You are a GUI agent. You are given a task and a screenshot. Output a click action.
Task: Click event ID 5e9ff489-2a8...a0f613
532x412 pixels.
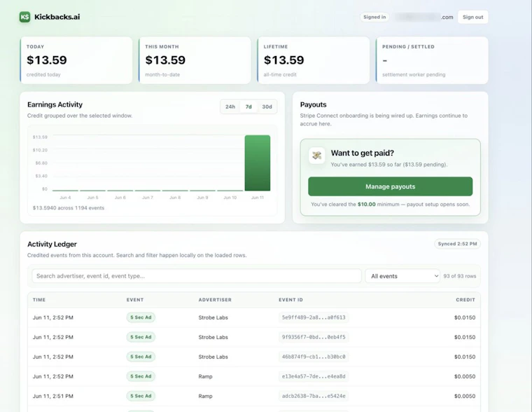[x=314, y=317]
